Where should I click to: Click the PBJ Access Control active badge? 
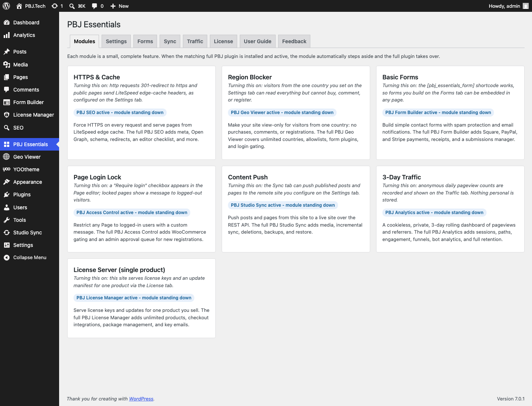[x=132, y=213]
